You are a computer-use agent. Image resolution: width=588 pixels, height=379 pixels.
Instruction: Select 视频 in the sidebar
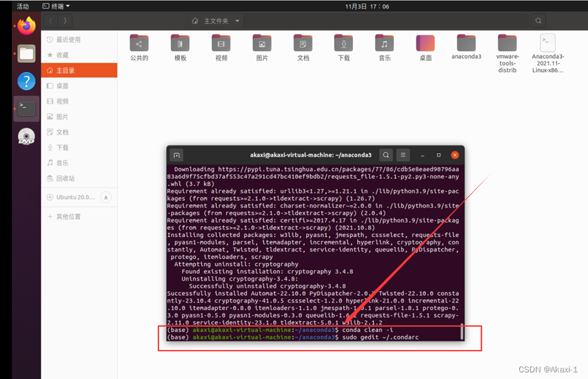point(79,101)
